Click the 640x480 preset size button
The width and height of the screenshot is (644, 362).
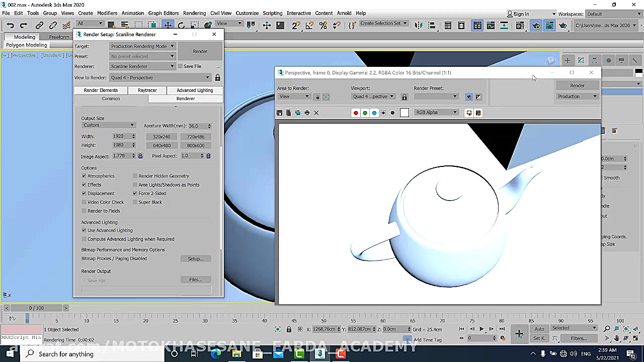click(x=162, y=145)
